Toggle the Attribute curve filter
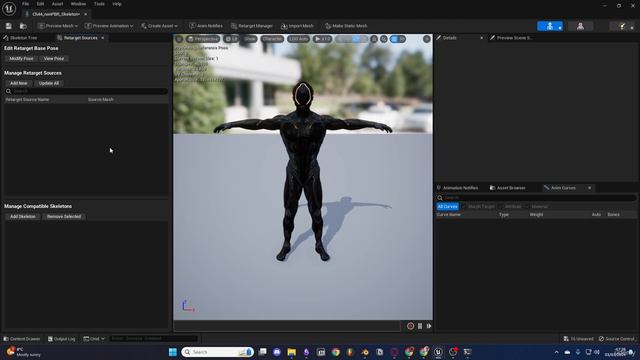Screen dimensions: 640x360 510,207
